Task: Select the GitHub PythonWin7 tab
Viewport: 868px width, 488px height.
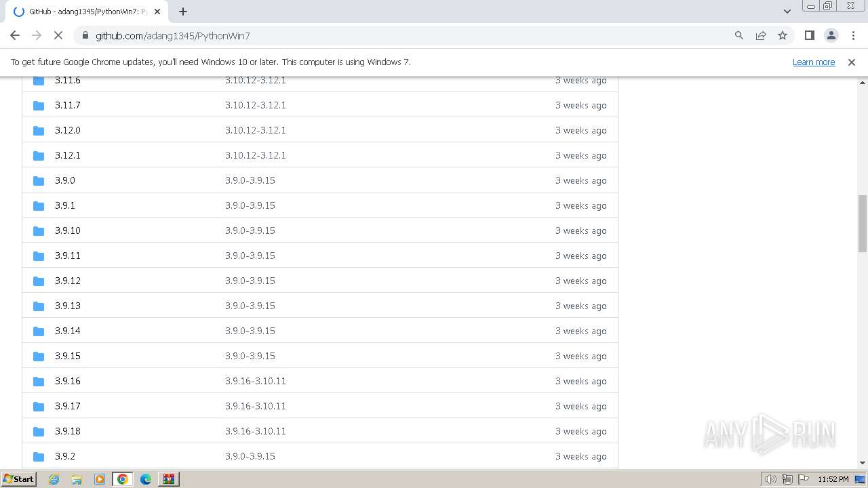Action: 87,12
